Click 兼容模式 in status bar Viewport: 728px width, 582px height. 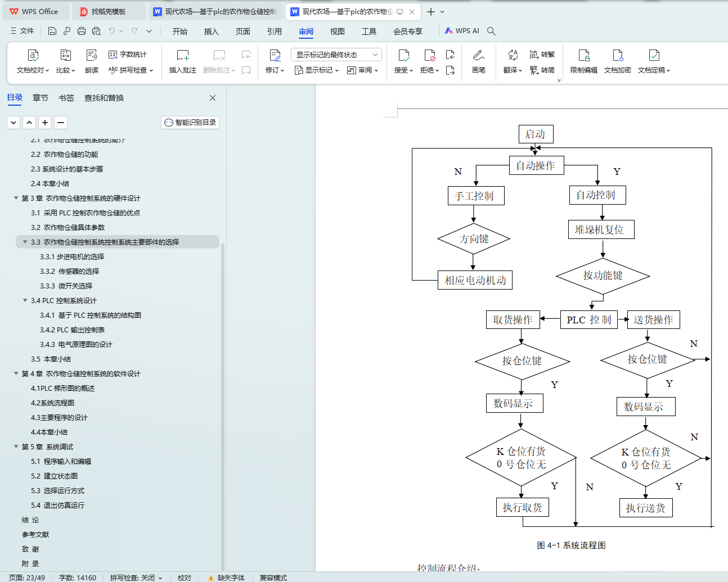[273, 578]
